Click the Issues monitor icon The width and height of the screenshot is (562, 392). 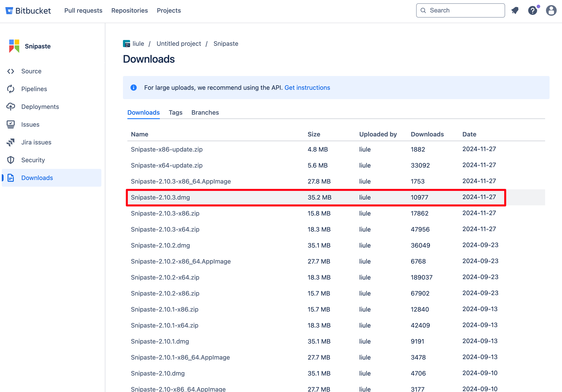(11, 124)
